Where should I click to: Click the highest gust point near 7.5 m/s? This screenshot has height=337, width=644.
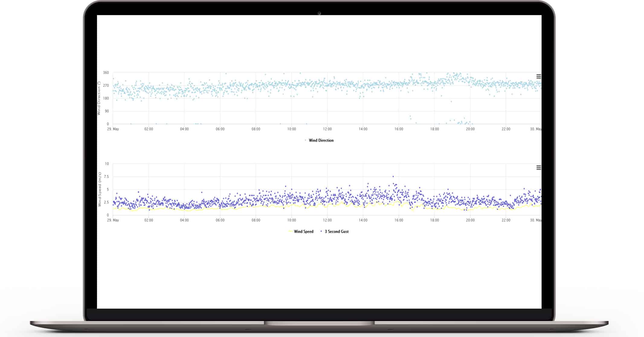393,176
